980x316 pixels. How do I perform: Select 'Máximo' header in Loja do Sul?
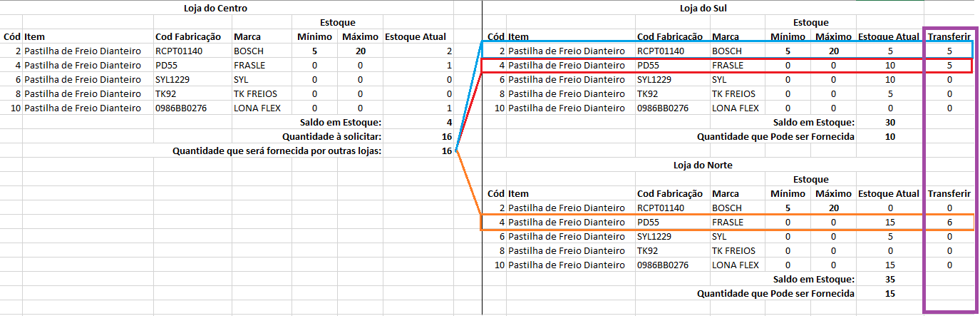833,36
